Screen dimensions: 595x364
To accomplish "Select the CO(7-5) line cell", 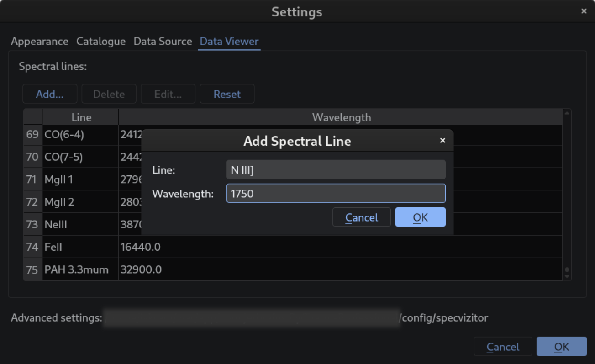I will point(80,157).
